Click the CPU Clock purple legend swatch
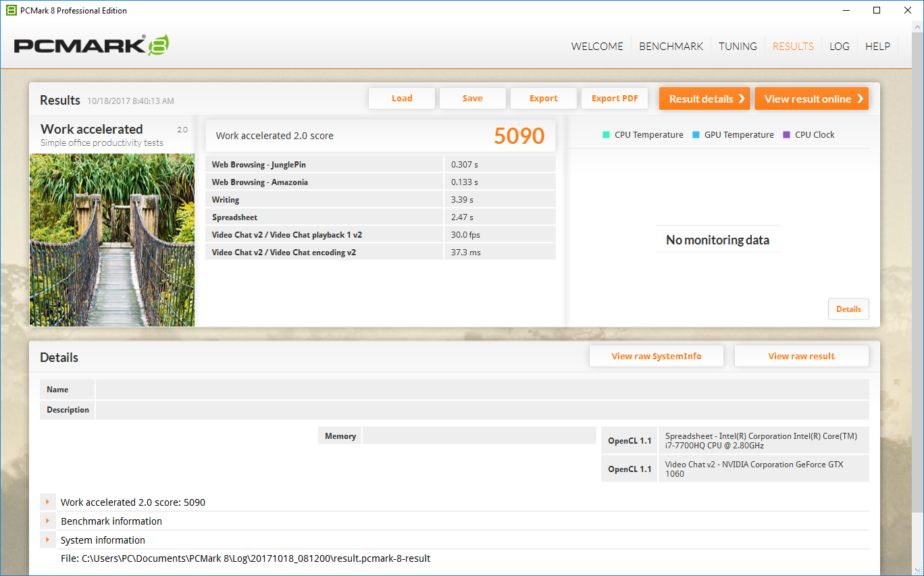The height and width of the screenshot is (576, 924). (x=786, y=135)
